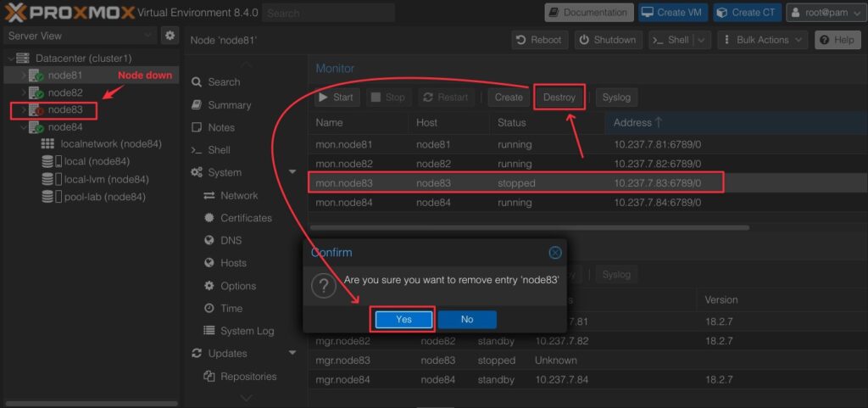This screenshot has height=408, width=868.
Task: Sort by the Name column header
Action: (358, 122)
